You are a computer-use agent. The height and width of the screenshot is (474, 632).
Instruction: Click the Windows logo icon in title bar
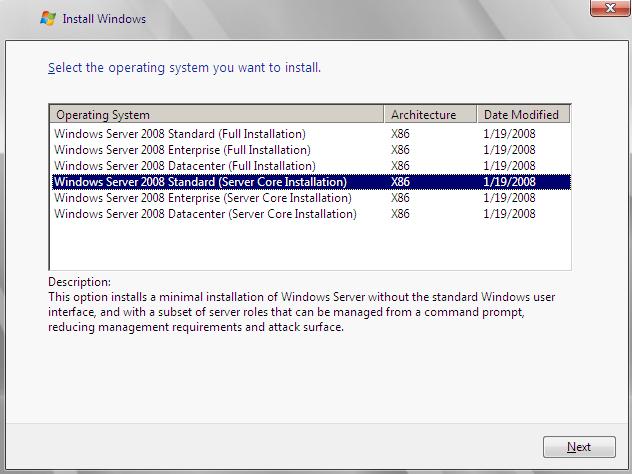46,18
